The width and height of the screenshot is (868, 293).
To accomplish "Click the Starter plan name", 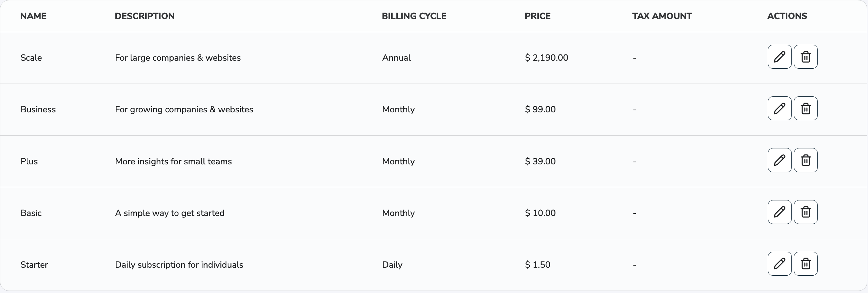I will pyautogui.click(x=34, y=265).
